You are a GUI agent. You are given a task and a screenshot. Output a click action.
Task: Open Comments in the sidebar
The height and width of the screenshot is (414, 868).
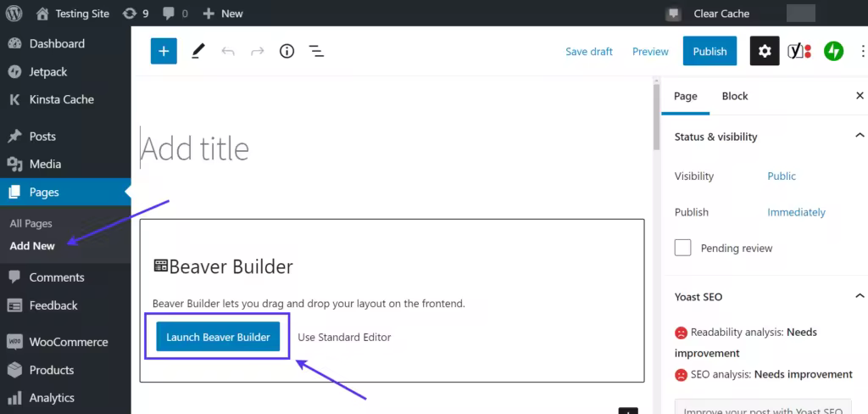(x=65, y=277)
